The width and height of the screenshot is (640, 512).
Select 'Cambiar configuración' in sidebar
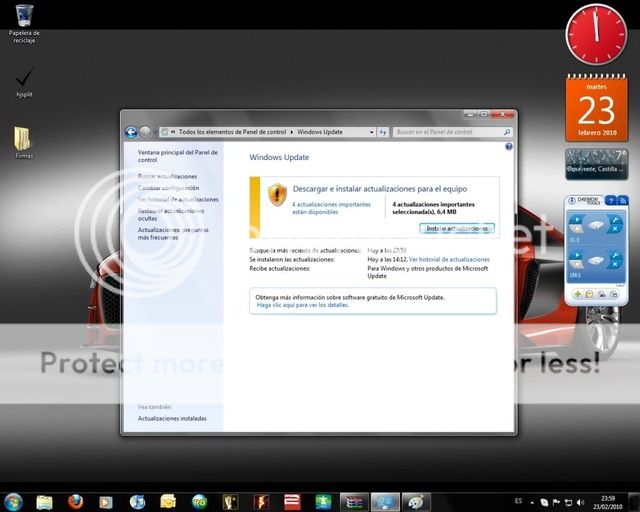[168, 188]
